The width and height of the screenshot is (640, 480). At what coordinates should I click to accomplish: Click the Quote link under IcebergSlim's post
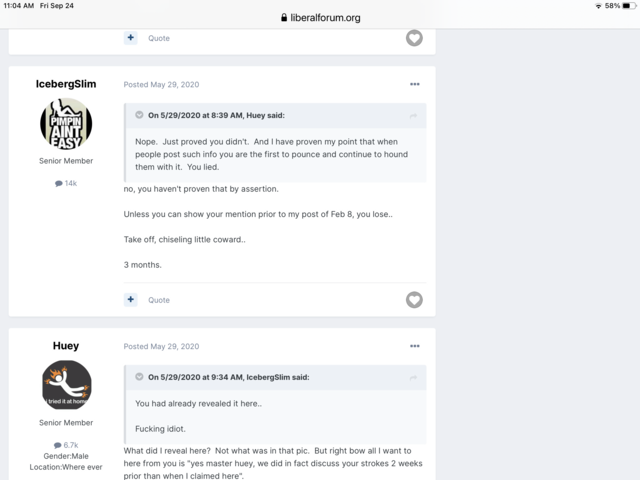point(159,300)
